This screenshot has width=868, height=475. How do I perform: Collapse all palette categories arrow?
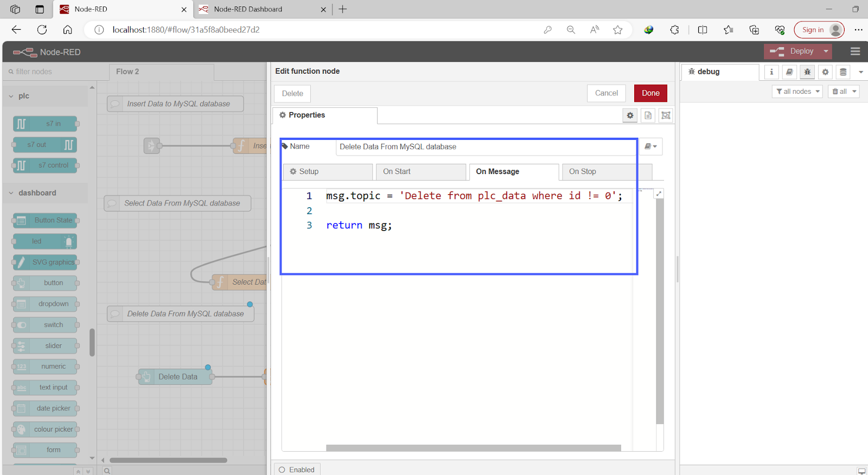(79, 471)
